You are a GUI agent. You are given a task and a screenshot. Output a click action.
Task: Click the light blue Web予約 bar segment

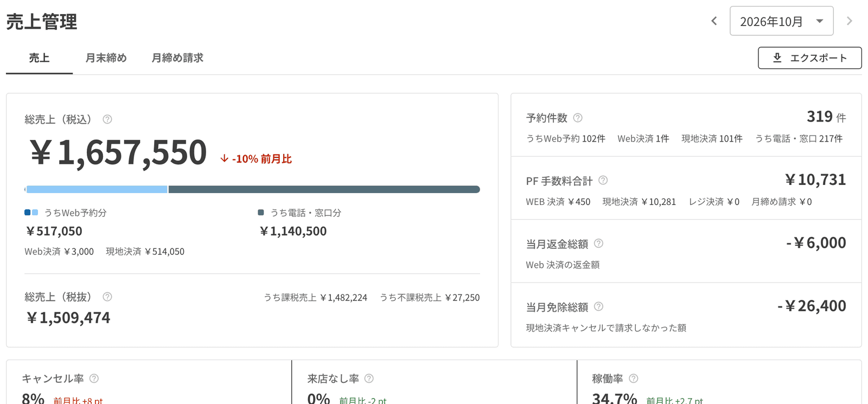97,189
